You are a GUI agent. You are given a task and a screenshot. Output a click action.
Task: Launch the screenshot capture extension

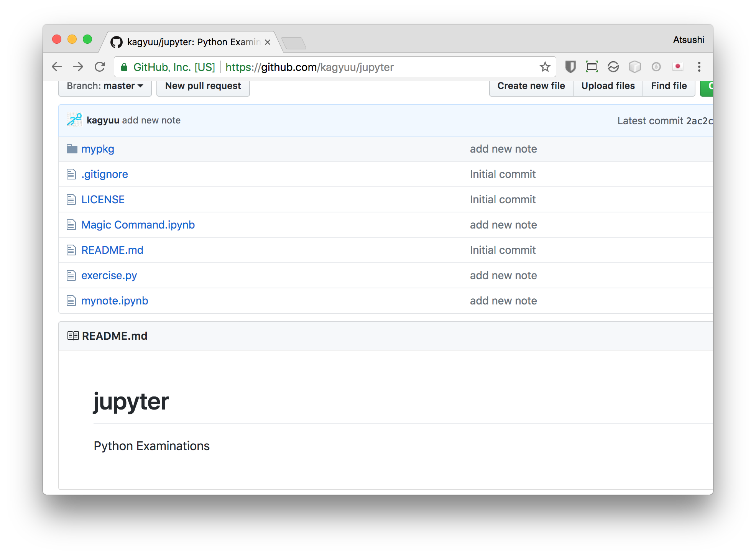click(592, 67)
